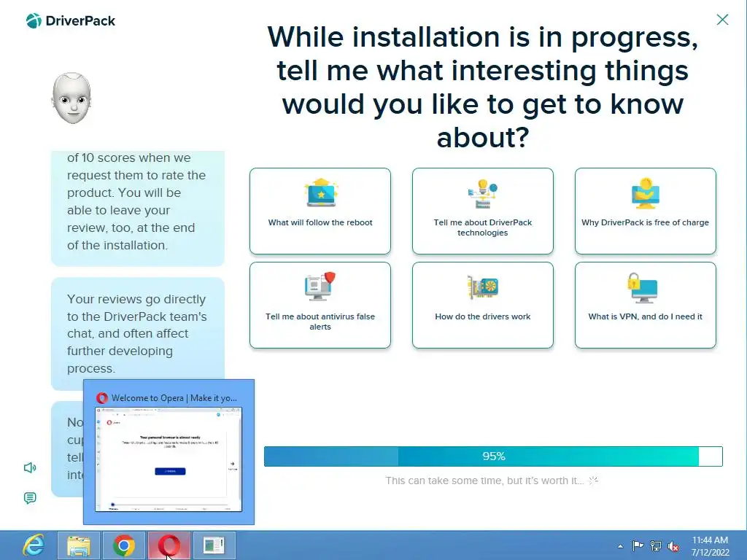Select 'Why DriverPack is free of charge' card

tap(646, 211)
